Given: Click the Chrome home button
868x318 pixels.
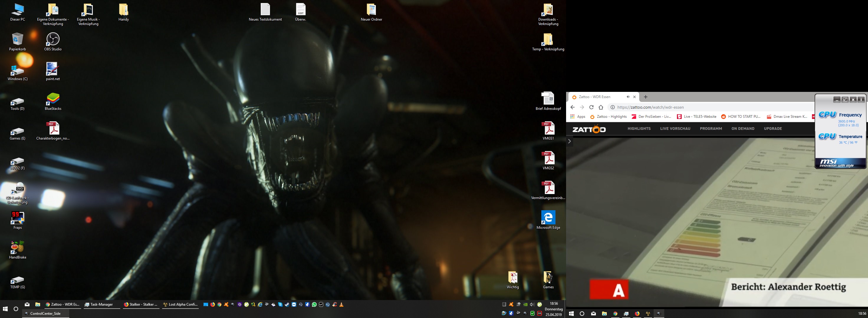Looking at the screenshot, I should [x=601, y=107].
